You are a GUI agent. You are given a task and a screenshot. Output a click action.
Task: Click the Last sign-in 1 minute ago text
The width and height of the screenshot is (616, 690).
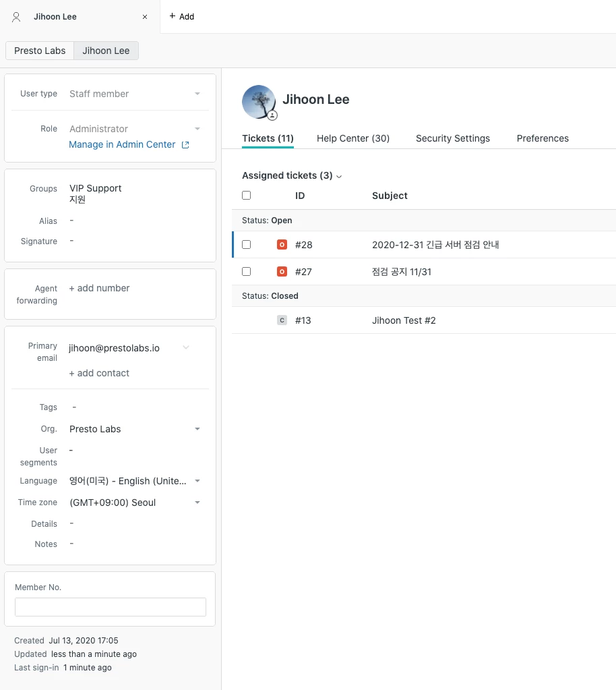pyautogui.click(x=63, y=668)
